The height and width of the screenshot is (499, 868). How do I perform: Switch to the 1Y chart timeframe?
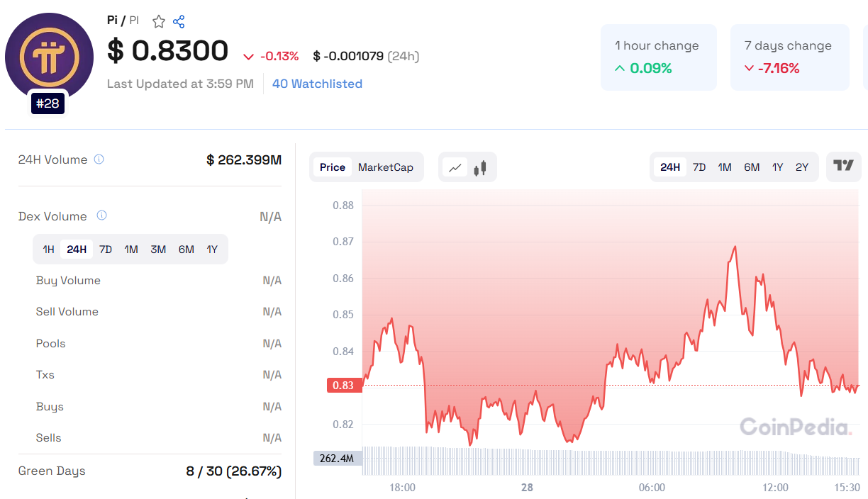click(777, 167)
